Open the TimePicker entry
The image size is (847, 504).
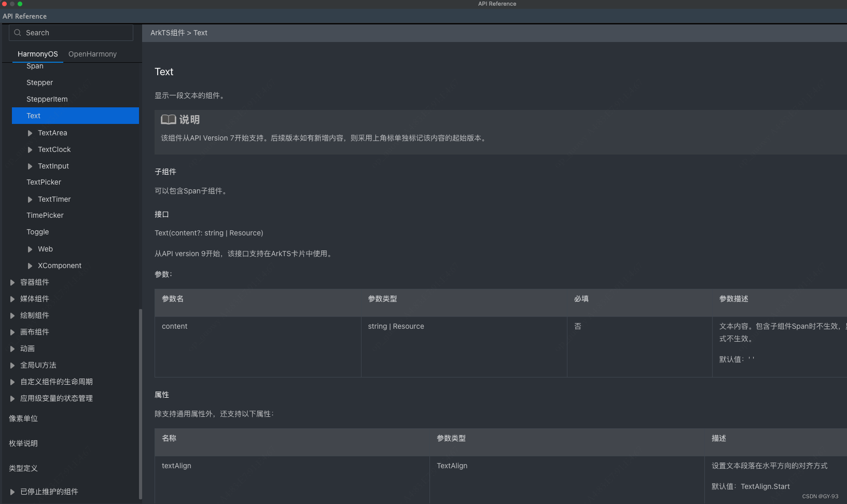45,215
